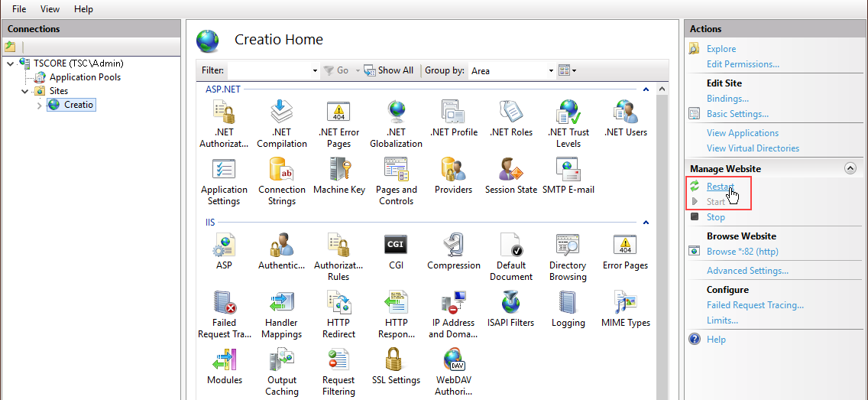Click the Explore action link
Screen dimensions: 868x400
[721, 49]
